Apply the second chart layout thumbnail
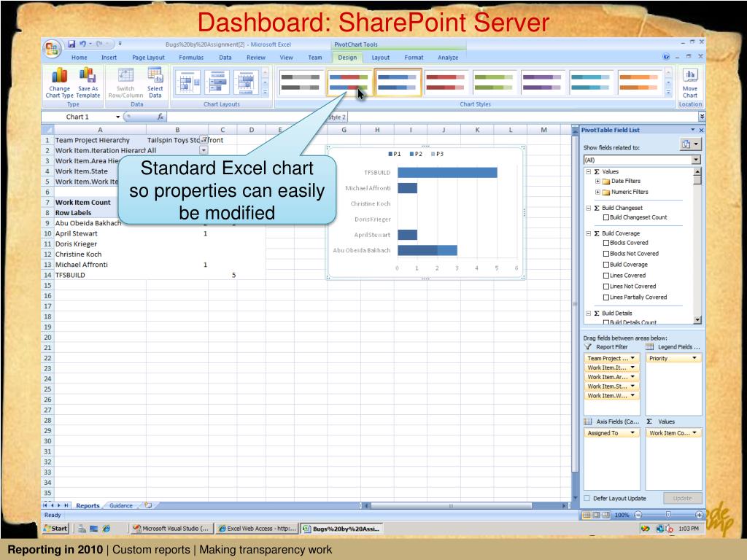The image size is (747, 560). pos(217,82)
